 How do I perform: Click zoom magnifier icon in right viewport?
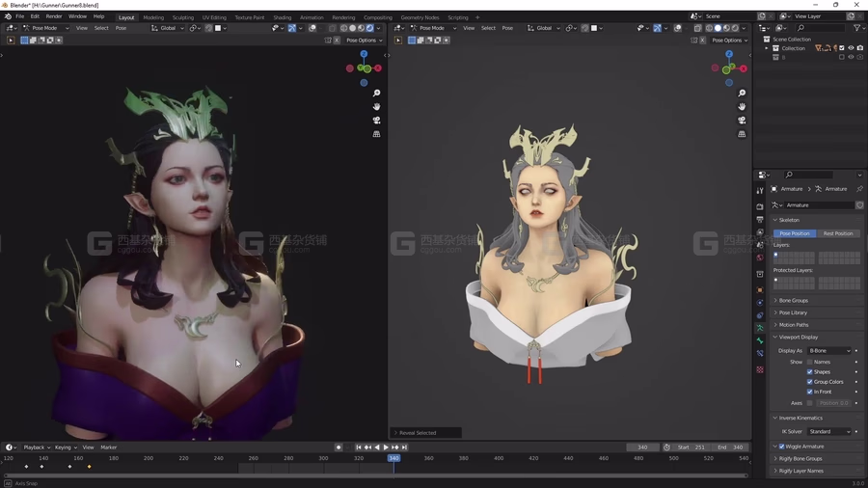click(x=742, y=93)
